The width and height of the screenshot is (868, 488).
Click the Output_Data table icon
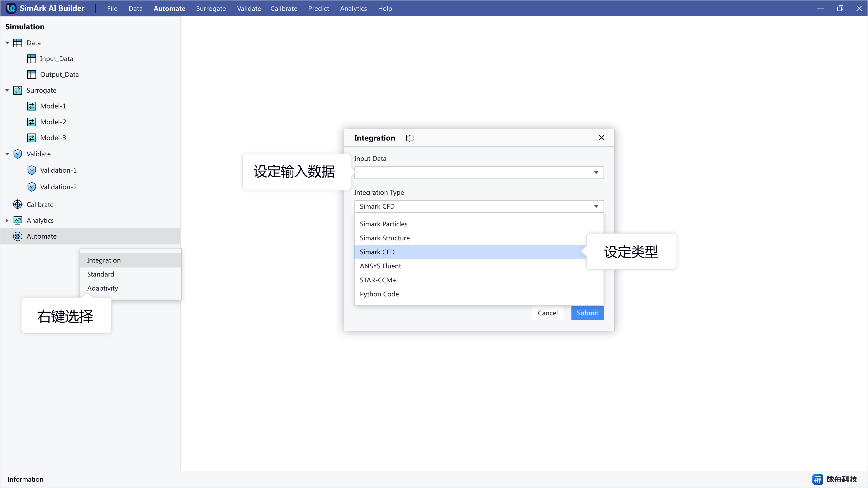(x=31, y=74)
